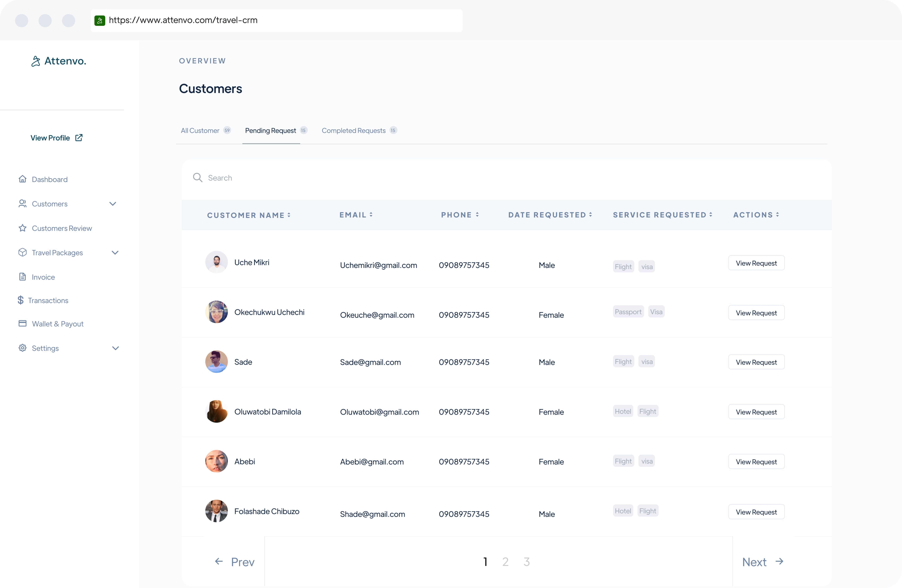Sort by Date Requested column arrows
Screen dimensions: 902x588
591,214
